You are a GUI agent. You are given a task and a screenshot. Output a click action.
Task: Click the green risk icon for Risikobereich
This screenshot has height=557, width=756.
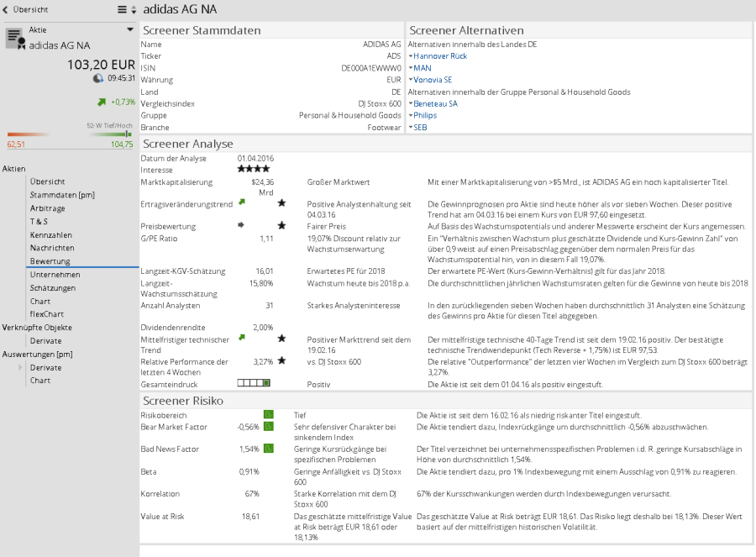pyautogui.click(x=268, y=414)
